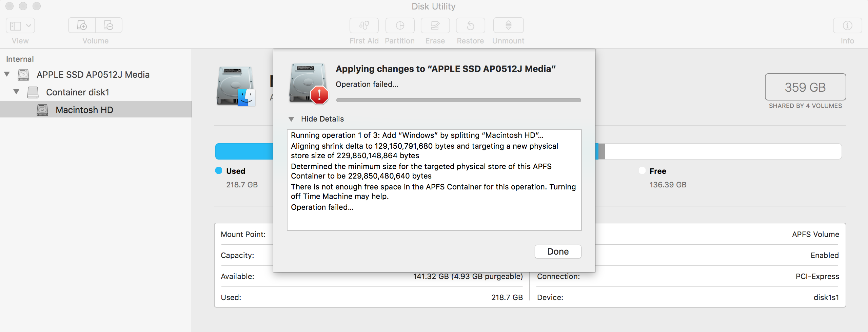Click the Delete Volume toolbar icon
The height and width of the screenshot is (332, 868).
(108, 25)
